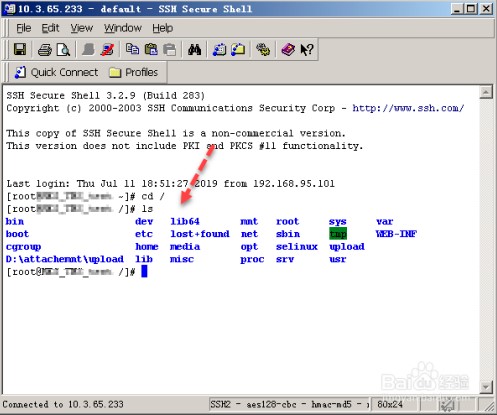Click the upload directory name
Screen dimensions: 497x415
pyautogui.click(x=347, y=247)
